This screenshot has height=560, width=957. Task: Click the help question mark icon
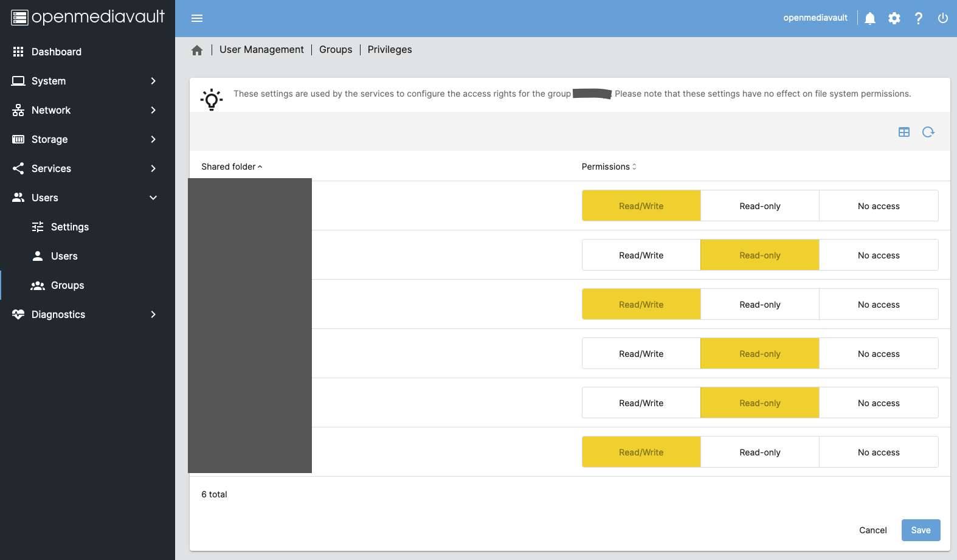919,18
